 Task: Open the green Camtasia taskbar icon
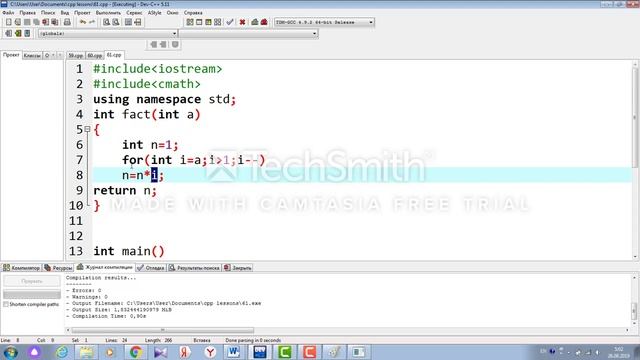[x=284, y=352]
